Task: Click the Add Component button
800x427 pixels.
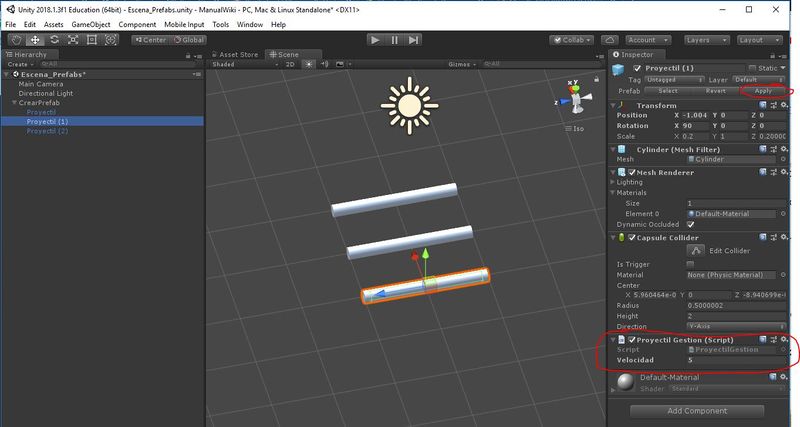Action: tap(697, 411)
